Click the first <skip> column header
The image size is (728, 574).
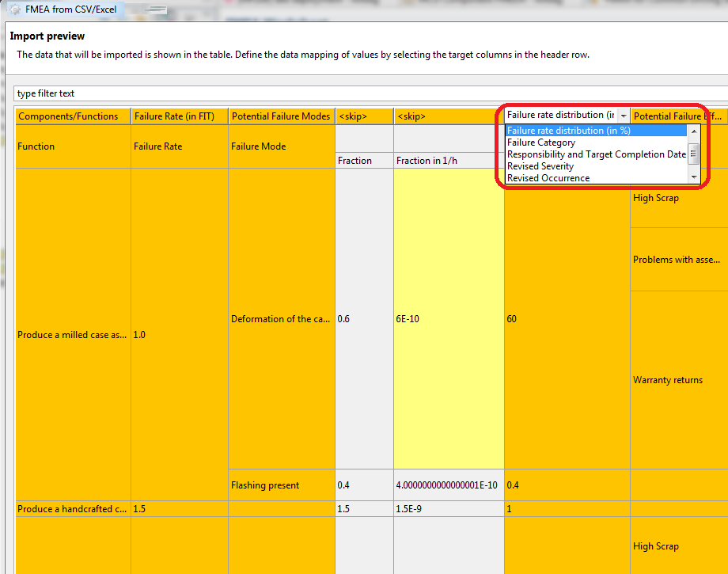(364, 116)
